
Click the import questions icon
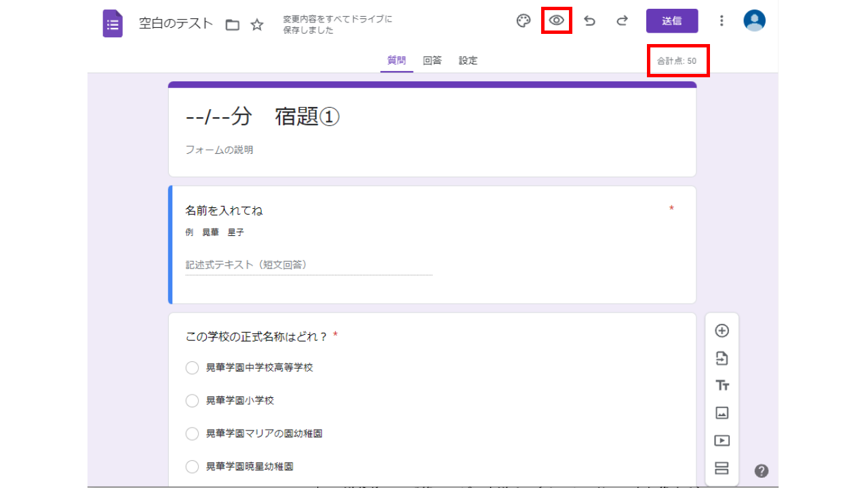click(722, 359)
